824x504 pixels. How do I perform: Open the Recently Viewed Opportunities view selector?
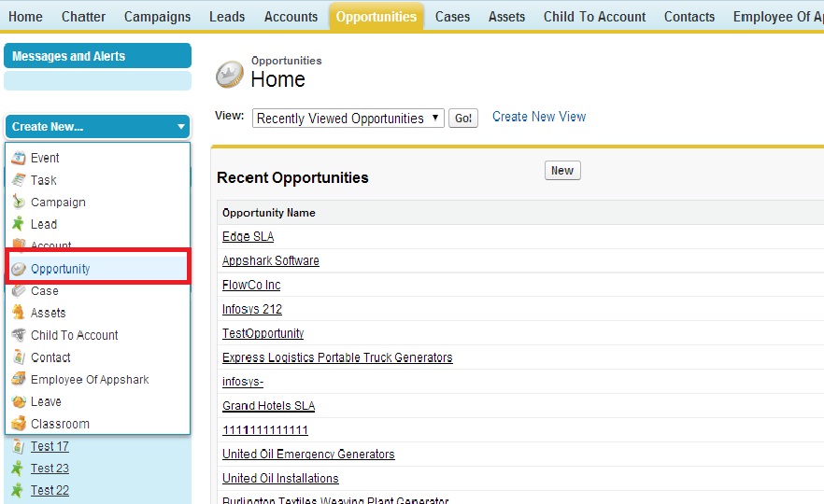(x=348, y=119)
